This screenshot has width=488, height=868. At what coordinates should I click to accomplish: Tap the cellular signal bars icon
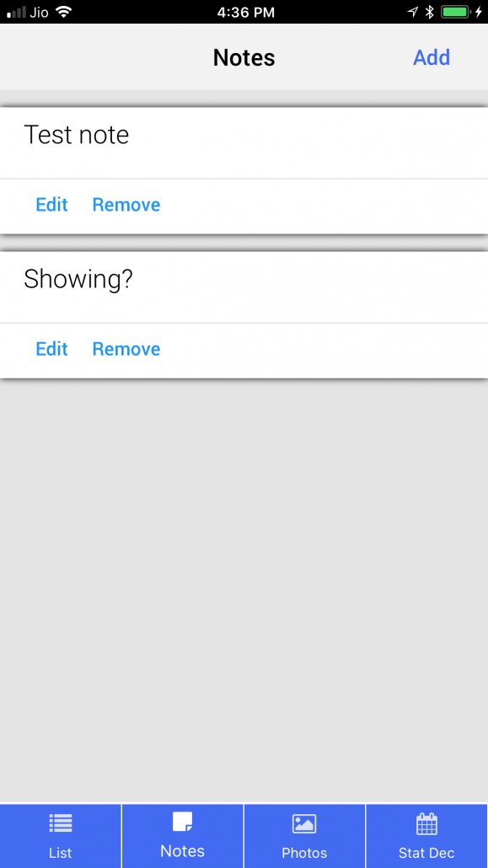pyautogui.click(x=17, y=12)
